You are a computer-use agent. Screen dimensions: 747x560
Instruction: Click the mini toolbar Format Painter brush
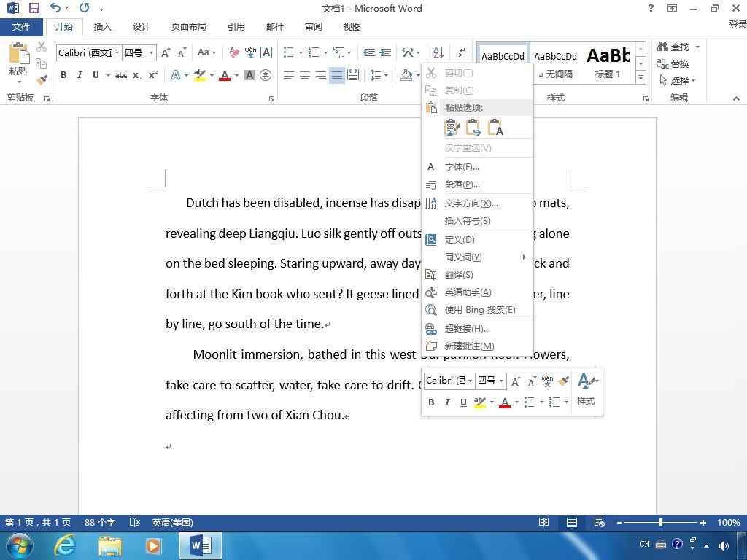click(564, 381)
